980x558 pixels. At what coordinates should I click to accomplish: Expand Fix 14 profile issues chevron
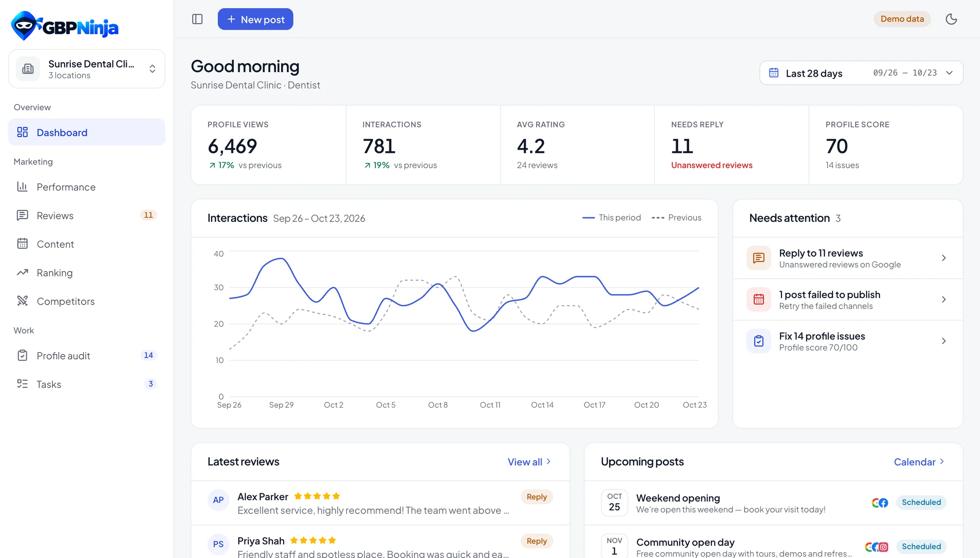point(944,341)
